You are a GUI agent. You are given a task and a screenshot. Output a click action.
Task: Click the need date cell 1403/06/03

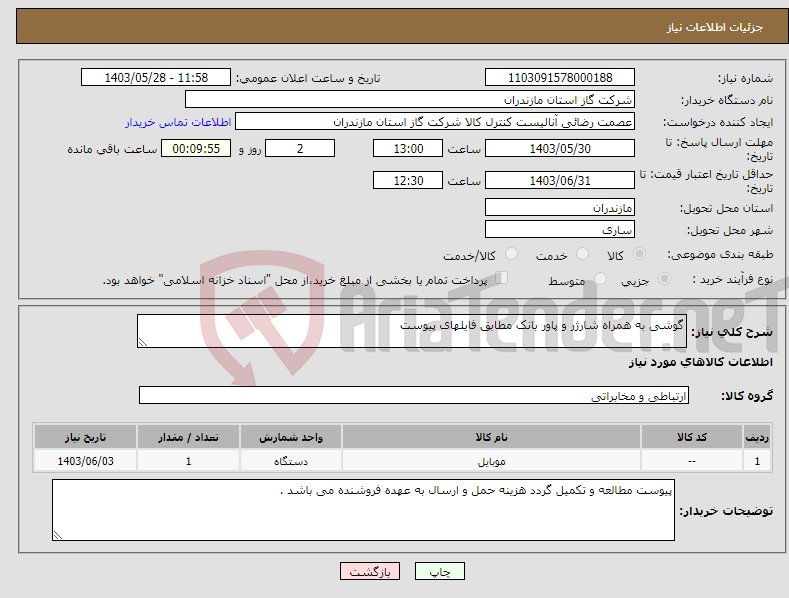86,461
